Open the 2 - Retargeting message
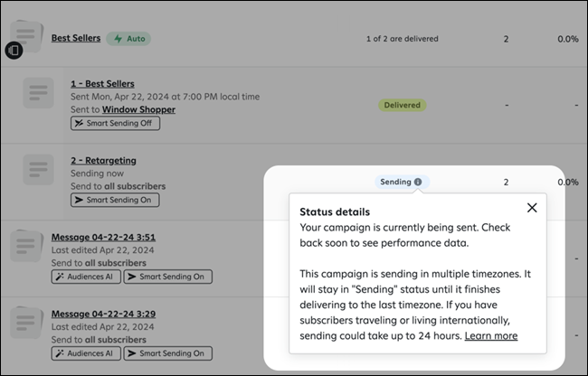 coord(103,161)
